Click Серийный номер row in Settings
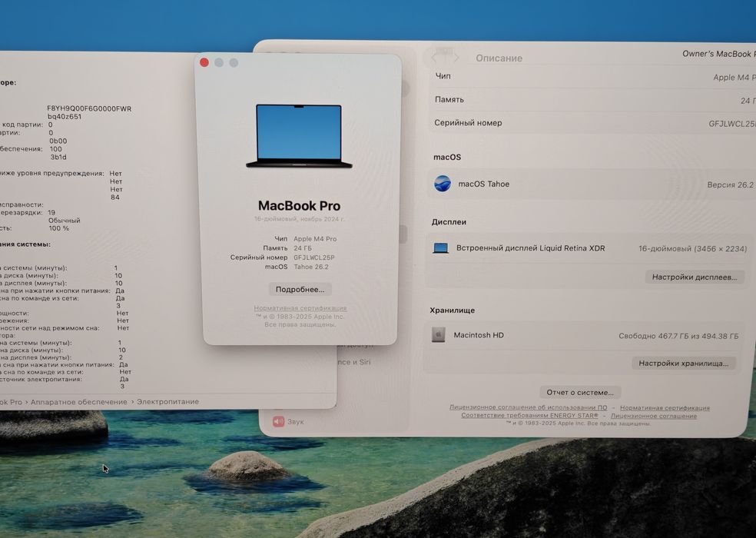 click(593, 123)
